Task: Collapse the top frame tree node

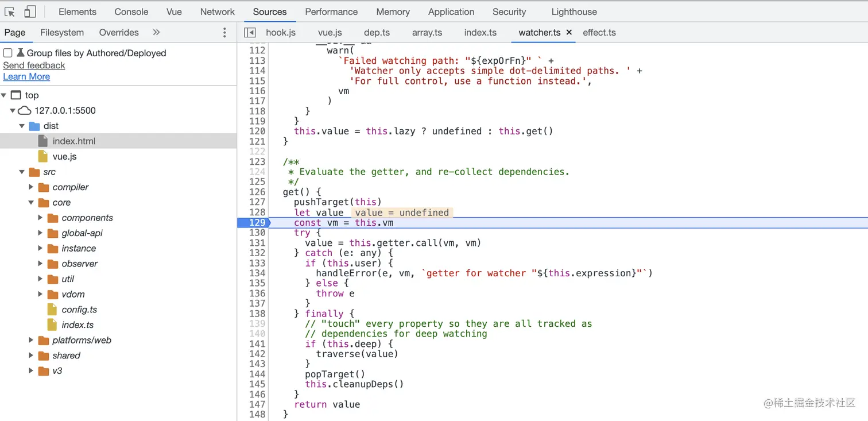Action: click(x=5, y=95)
